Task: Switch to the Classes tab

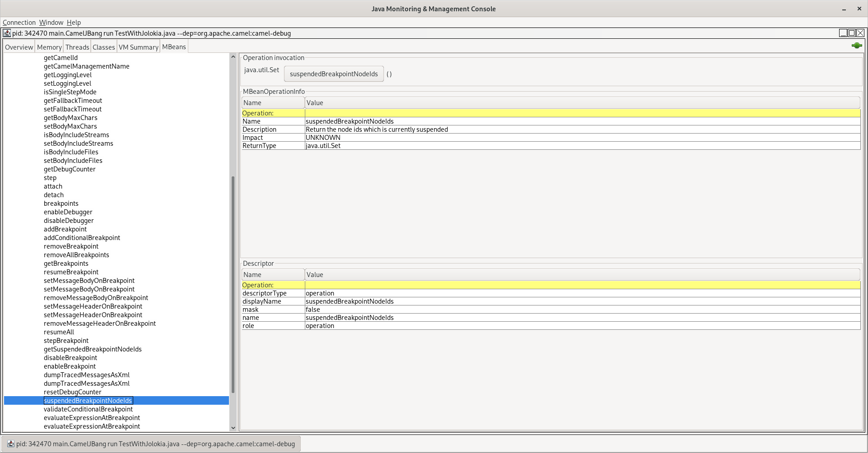Action: pos(103,46)
